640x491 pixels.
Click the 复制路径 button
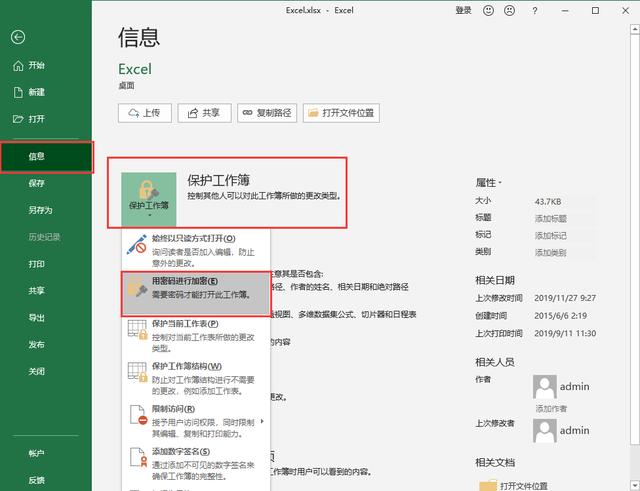(267, 113)
